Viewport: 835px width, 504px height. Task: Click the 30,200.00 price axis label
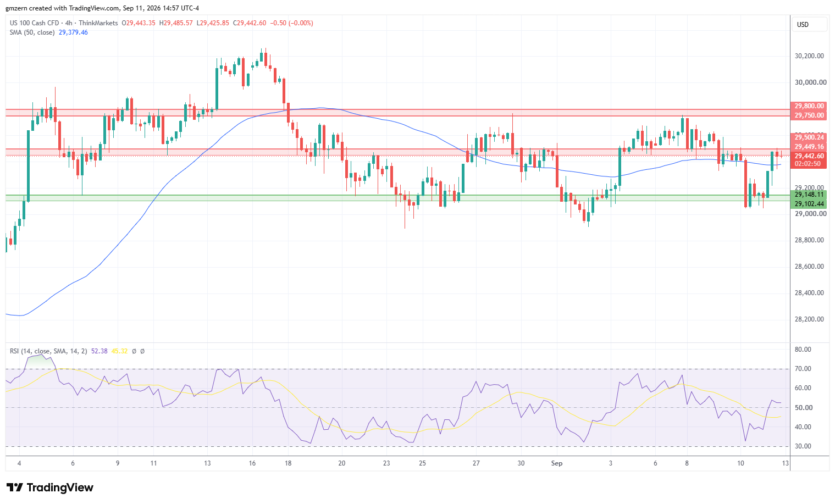(809, 56)
